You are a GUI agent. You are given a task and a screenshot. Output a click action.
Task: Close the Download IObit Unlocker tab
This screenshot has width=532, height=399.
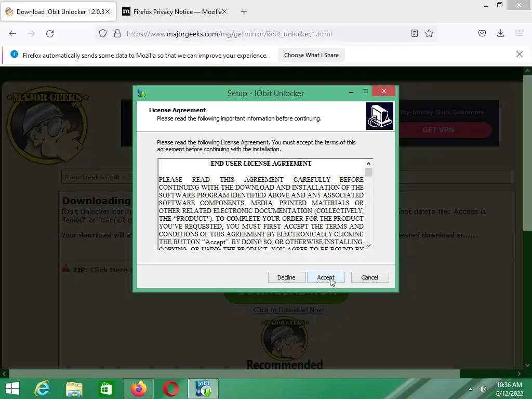pyautogui.click(x=108, y=11)
